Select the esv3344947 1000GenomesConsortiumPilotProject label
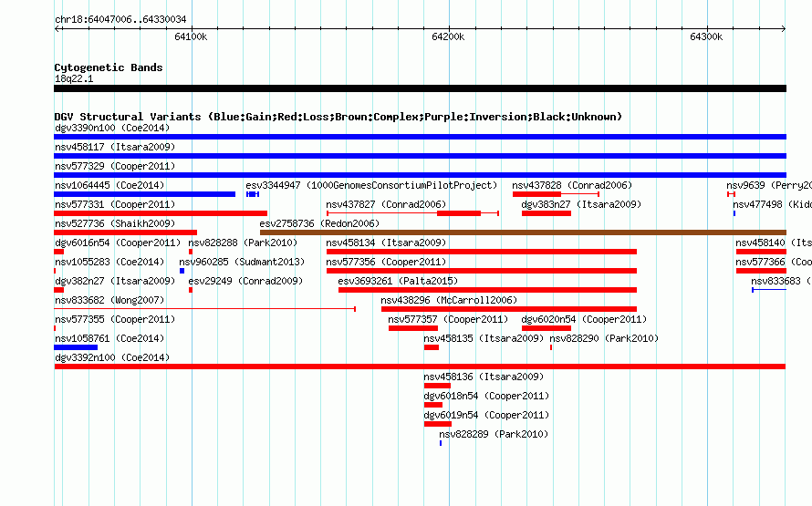The image size is (812, 506). pos(371,185)
